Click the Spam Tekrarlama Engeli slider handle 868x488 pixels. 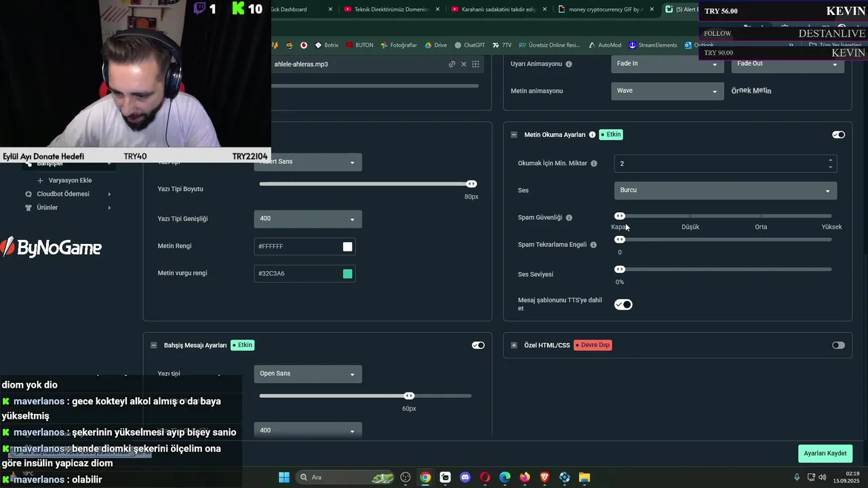[x=619, y=239]
